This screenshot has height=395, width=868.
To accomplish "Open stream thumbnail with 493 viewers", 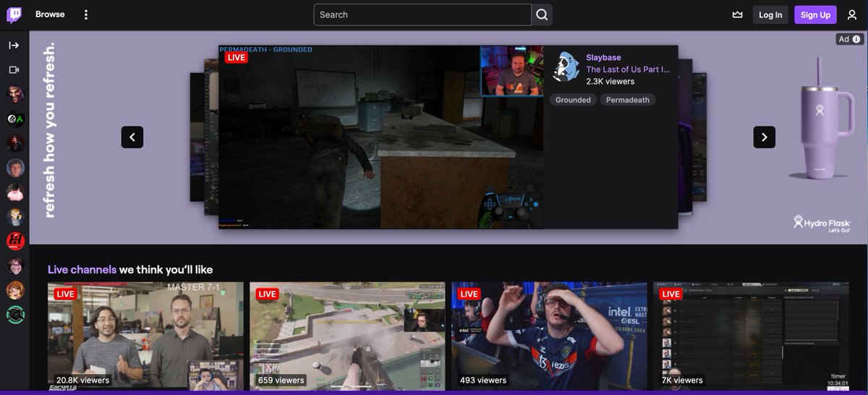I will (x=549, y=336).
